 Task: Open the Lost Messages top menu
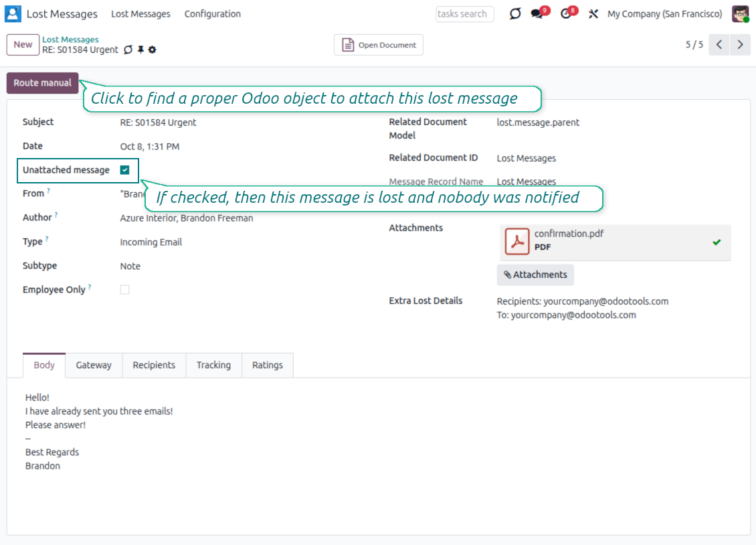pyautogui.click(x=140, y=14)
